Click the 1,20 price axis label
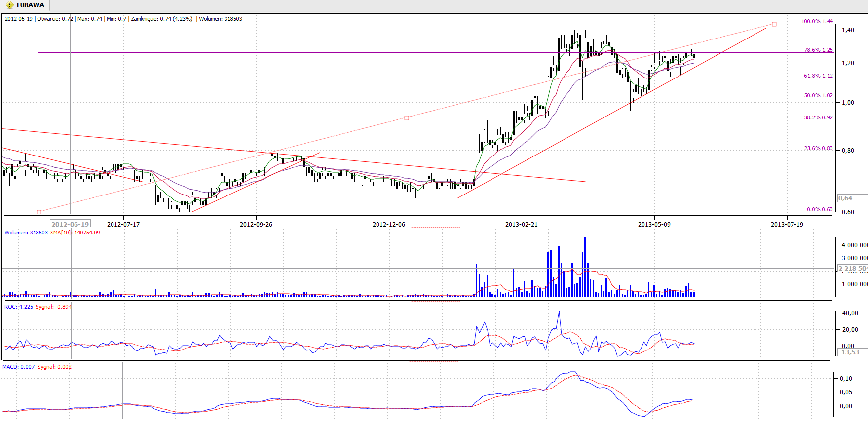The width and height of the screenshot is (868, 428). [848, 63]
